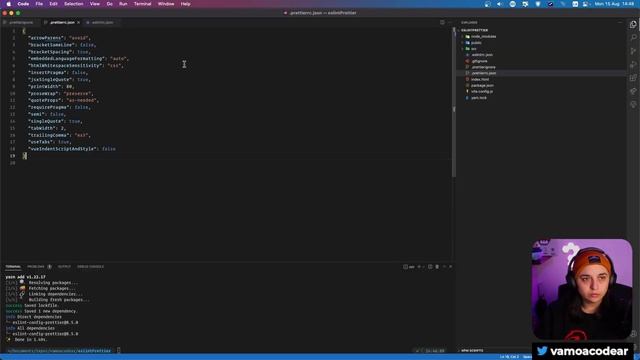Click the src folder icon
The image size is (640, 360).
468,49
